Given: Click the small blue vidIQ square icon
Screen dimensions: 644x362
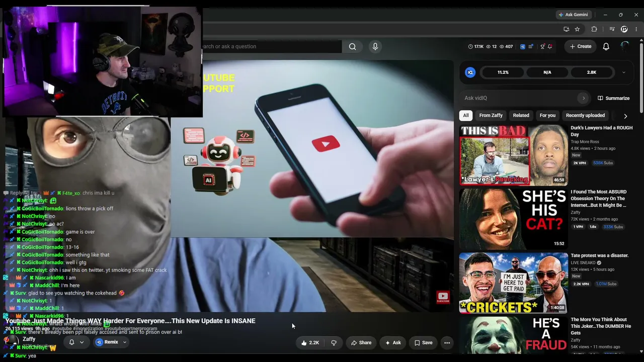Looking at the screenshot, I should [x=522, y=46].
